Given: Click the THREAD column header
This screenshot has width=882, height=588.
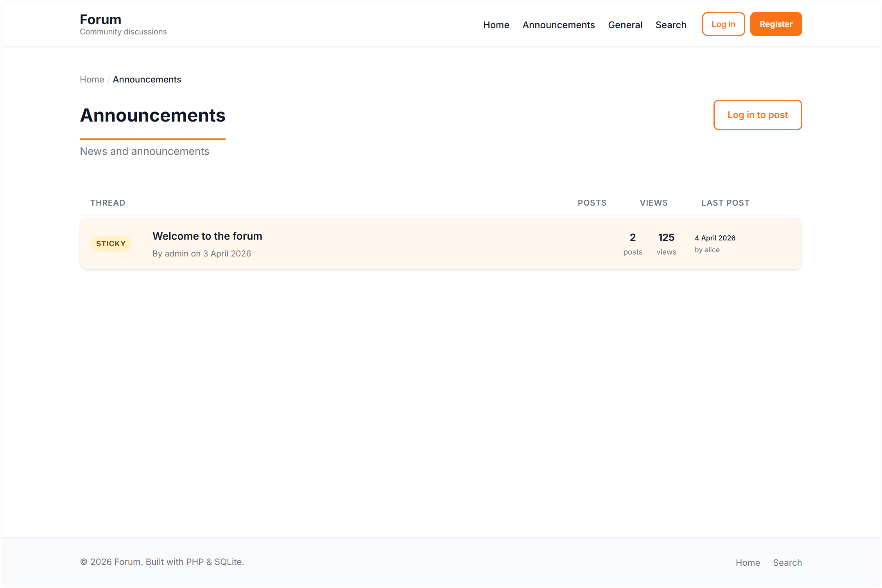Looking at the screenshot, I should [108, 203].
